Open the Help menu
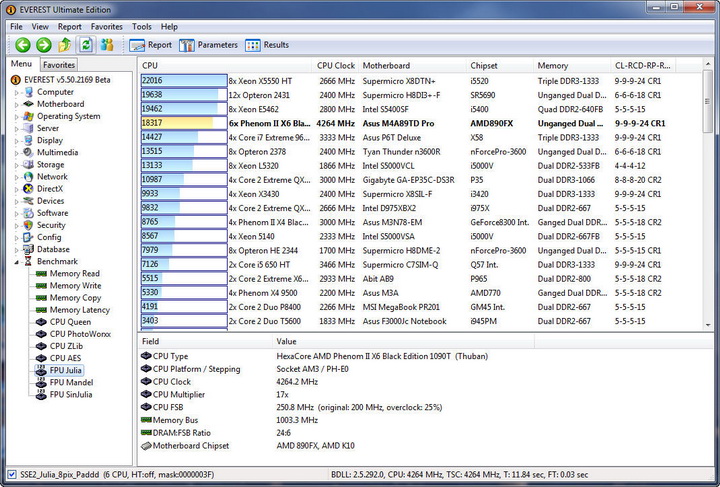This screenshot has width=720, height=487. tap(169, 27)
